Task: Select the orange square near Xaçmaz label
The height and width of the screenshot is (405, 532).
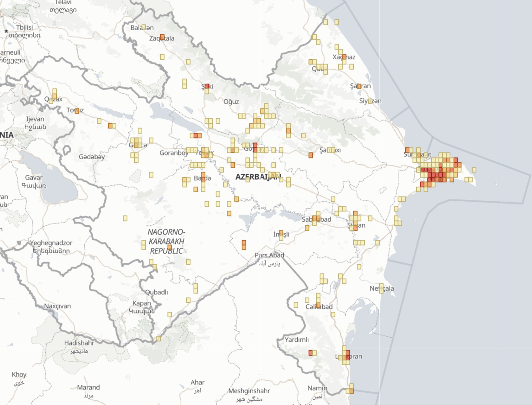Action: pos(344,57)
